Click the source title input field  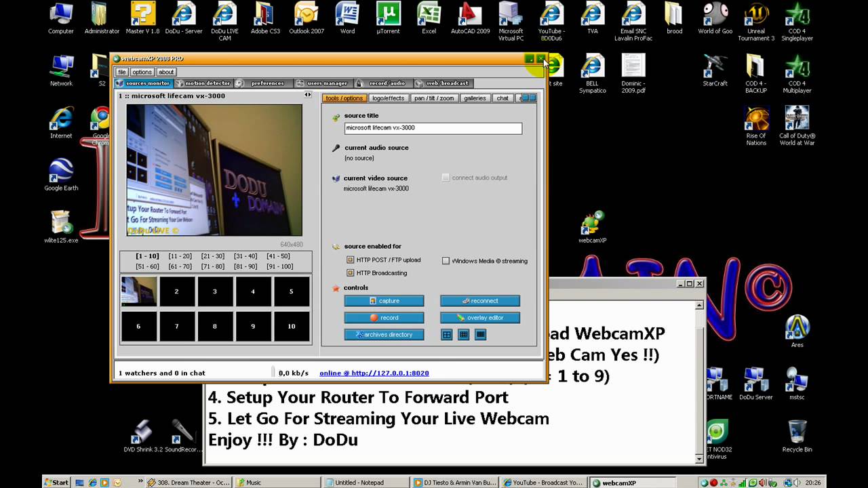coord(433,128)
